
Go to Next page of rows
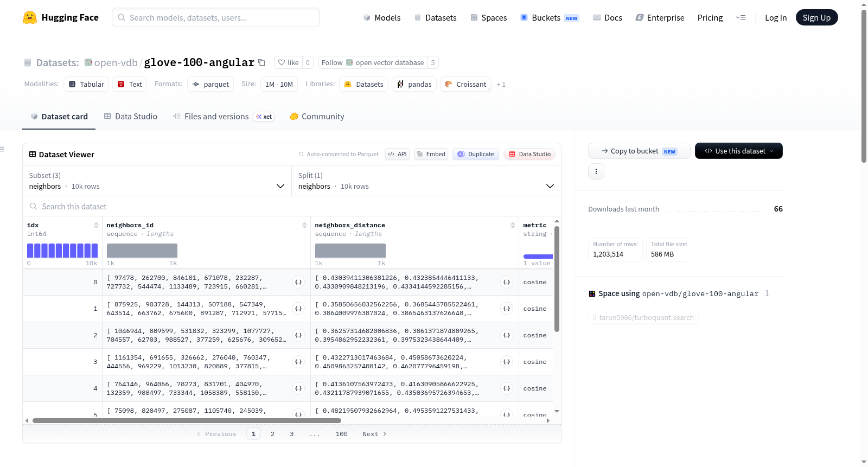[x=374, y=434]
